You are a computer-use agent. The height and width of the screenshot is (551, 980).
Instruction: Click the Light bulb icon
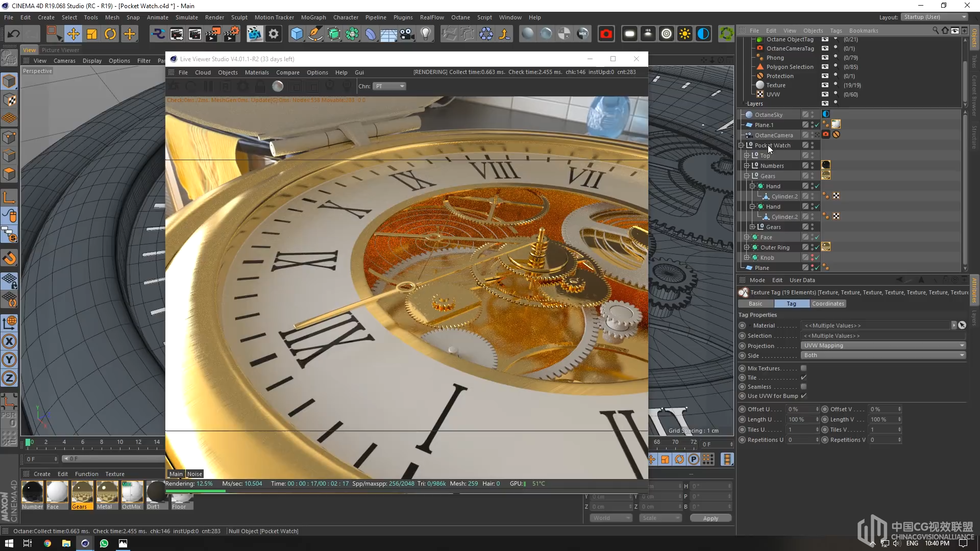(426, 34)
